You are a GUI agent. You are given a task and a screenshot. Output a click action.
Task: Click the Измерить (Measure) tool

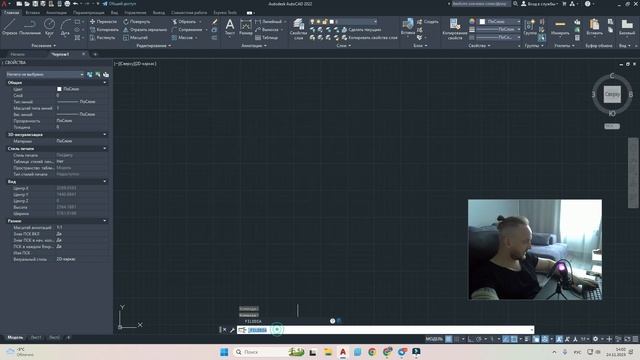click(560, 27)
